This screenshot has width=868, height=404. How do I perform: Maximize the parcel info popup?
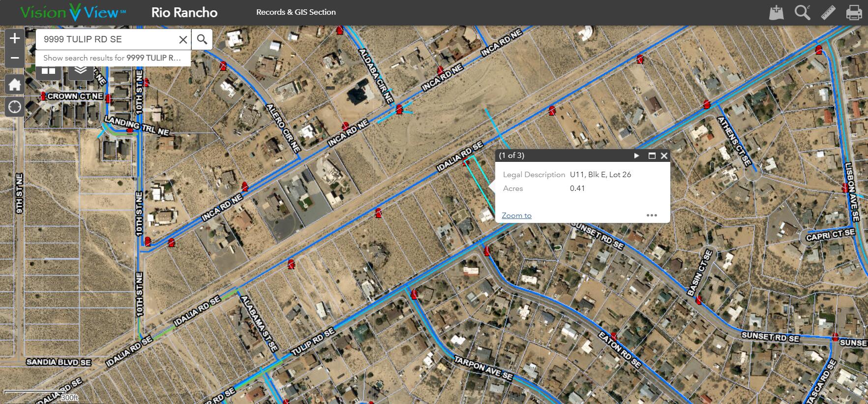[652, 155]
